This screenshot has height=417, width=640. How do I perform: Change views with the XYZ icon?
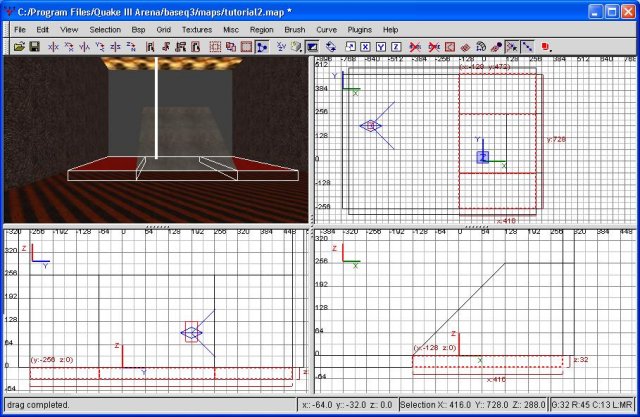click(x=281, y=47)
